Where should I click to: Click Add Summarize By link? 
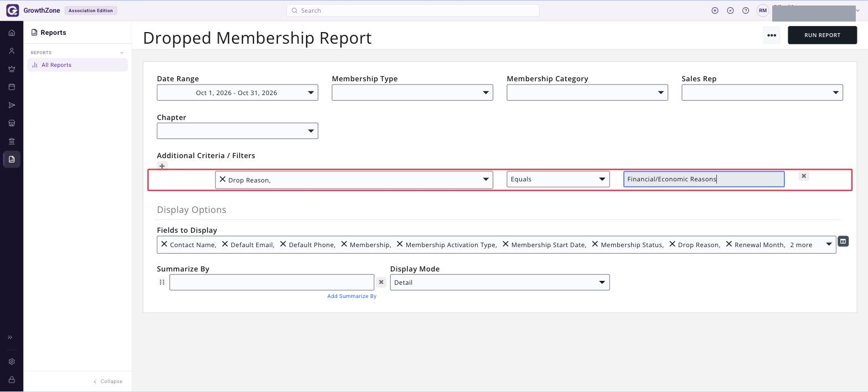(x=352, y=296)
